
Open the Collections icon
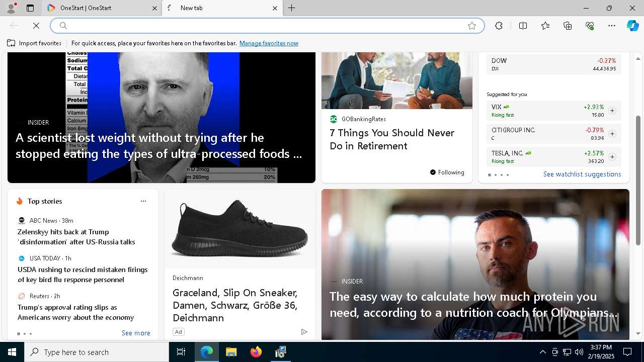(x=568, y=26)
